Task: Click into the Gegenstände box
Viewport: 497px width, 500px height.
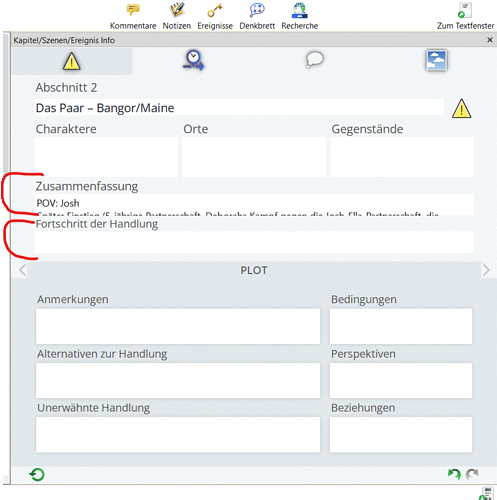Action: (x=402, y=157)
